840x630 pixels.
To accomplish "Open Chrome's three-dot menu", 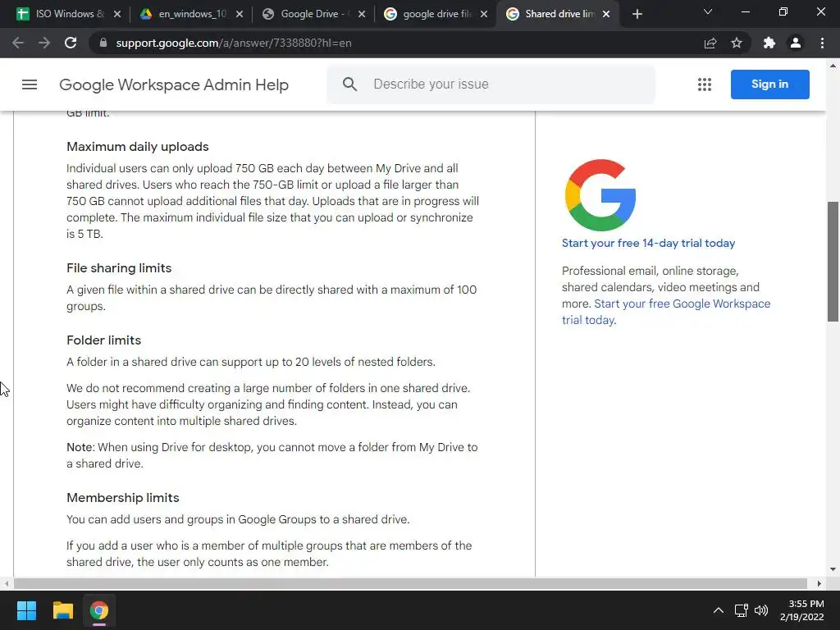I will [x=822, y=43].
